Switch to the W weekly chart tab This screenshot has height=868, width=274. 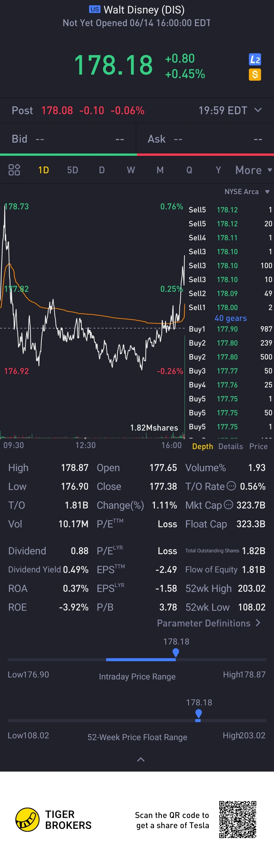(x=131, y=170)
